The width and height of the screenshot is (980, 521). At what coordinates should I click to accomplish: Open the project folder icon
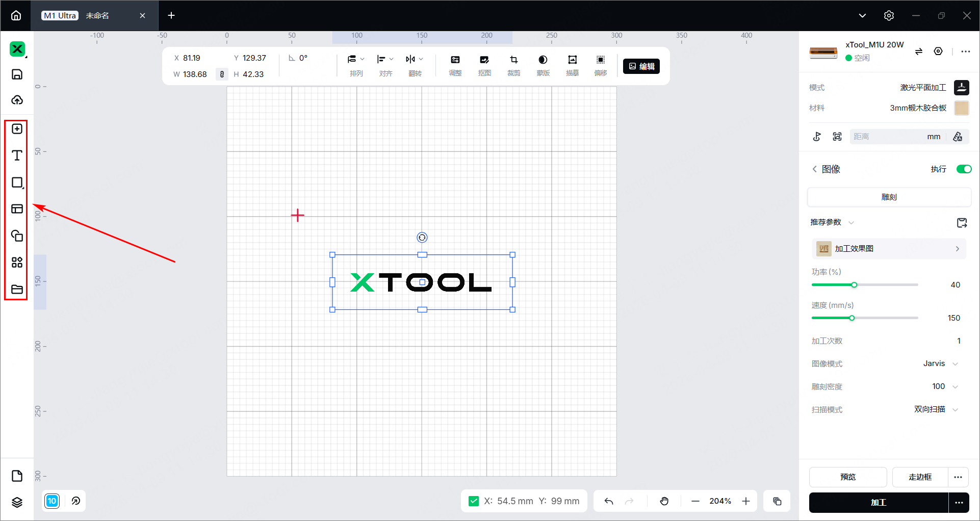(x=17, y=289)
